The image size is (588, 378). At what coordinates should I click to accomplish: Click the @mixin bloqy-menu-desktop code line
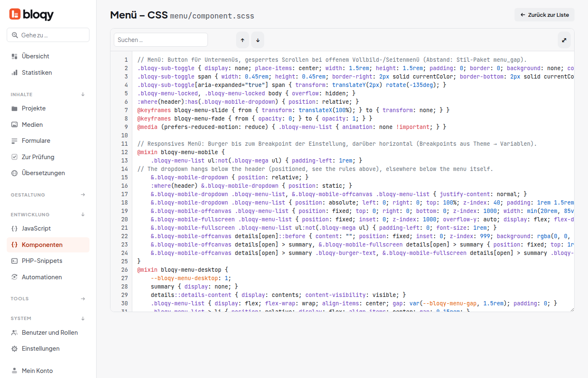(183, 270)
